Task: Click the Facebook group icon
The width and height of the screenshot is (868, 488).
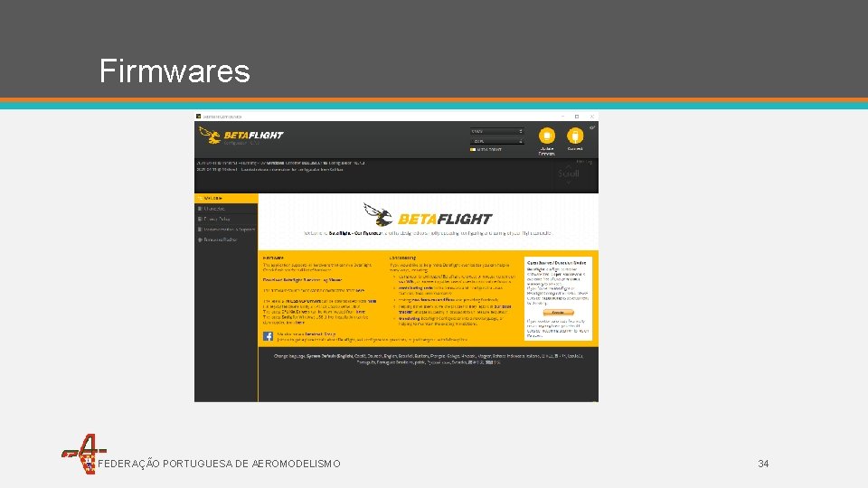Action: tap(268, 336)
